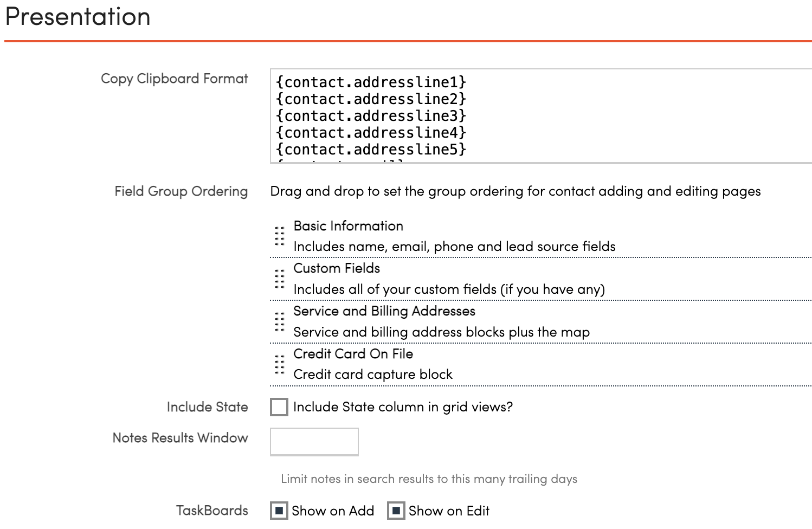Image resolution: width=812 pixels, height=529 pixels.
Task: Select the Credit Card On File title
Action: (353, 354)
